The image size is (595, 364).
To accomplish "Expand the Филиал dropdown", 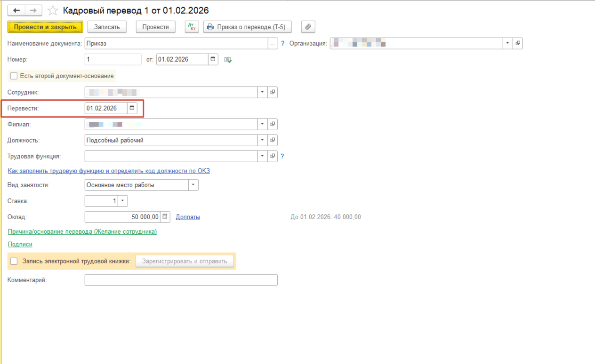I will [x=263, y=124].
